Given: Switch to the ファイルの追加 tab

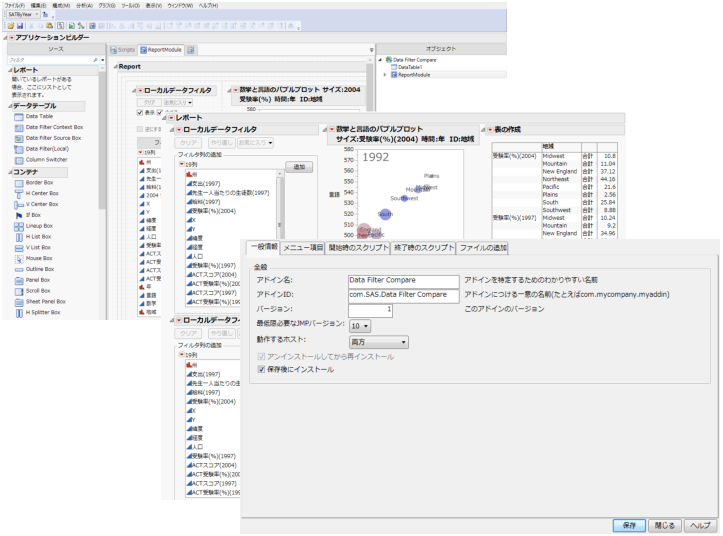Looking at the screenshot, I should (x=483, y=248).
